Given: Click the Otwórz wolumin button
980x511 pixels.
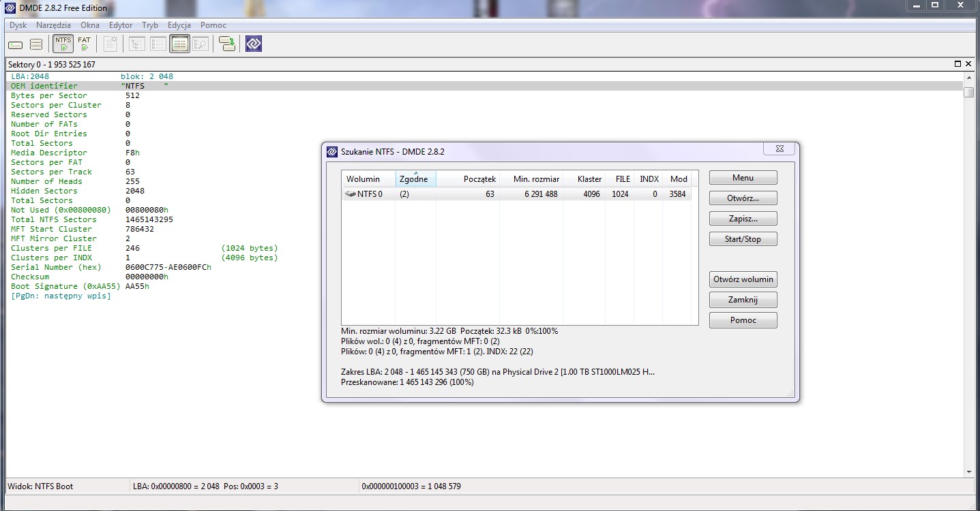Looking at the screenshot, I should point(743,279).
